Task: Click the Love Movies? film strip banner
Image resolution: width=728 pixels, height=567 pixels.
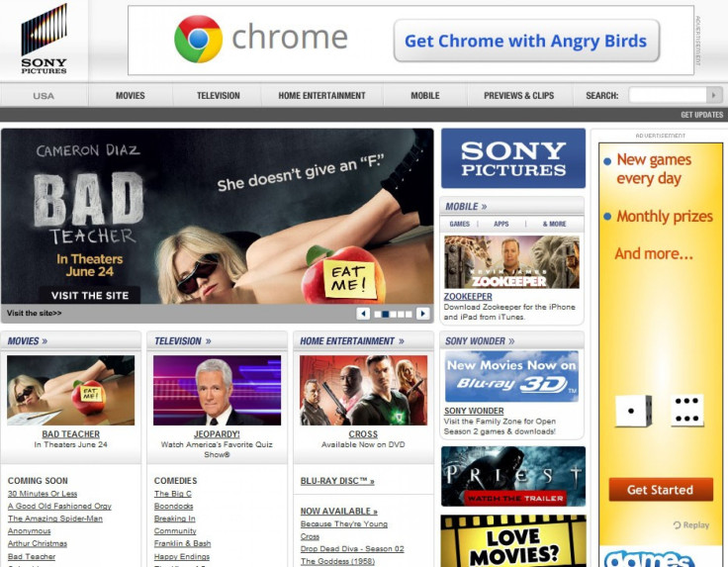Action: 513,541
